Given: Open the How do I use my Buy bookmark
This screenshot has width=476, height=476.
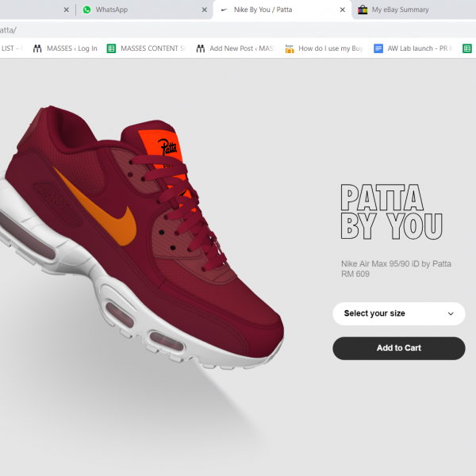Looking at the screenshot, I should pyautogui.click(x=324, y=48).
